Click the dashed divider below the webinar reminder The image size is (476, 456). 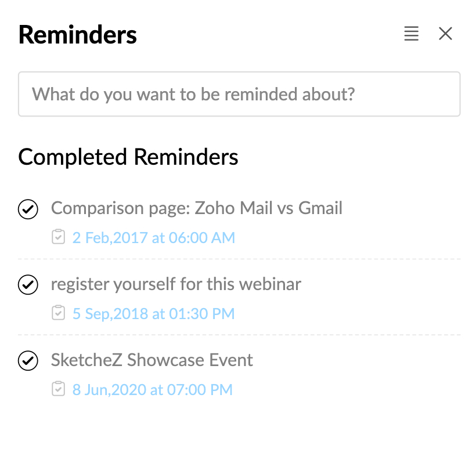[x=239, y=335]
